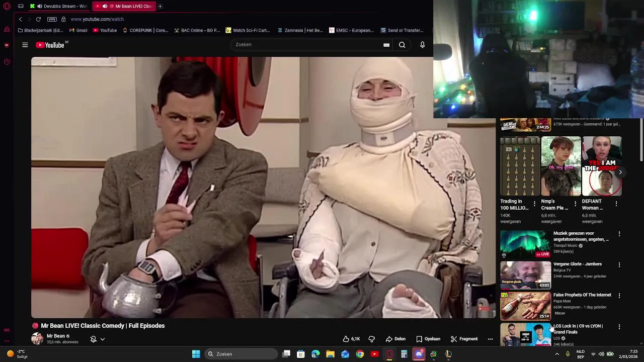This screenshot has width=644, height=362.
Task: Open LCS Lock In C9 vs LYON
Action: tap(578, 329)
